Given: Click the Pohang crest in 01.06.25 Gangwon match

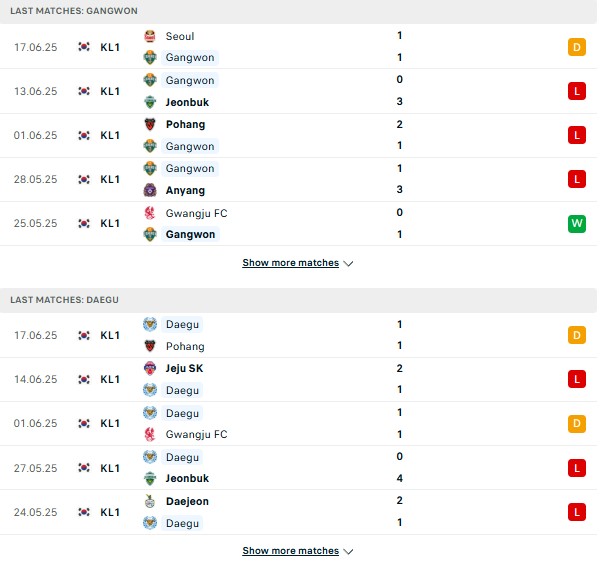Looking at the screenshot, I should tap(150, 124).
